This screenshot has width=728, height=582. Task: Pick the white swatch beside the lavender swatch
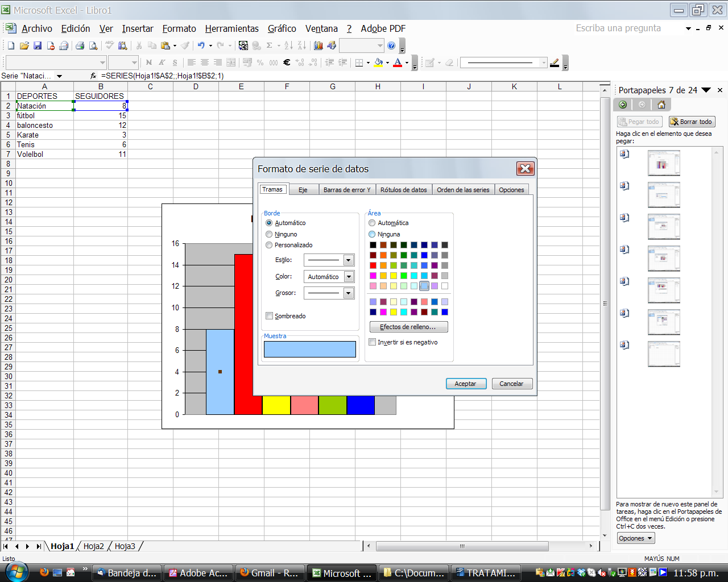[445, 286]
